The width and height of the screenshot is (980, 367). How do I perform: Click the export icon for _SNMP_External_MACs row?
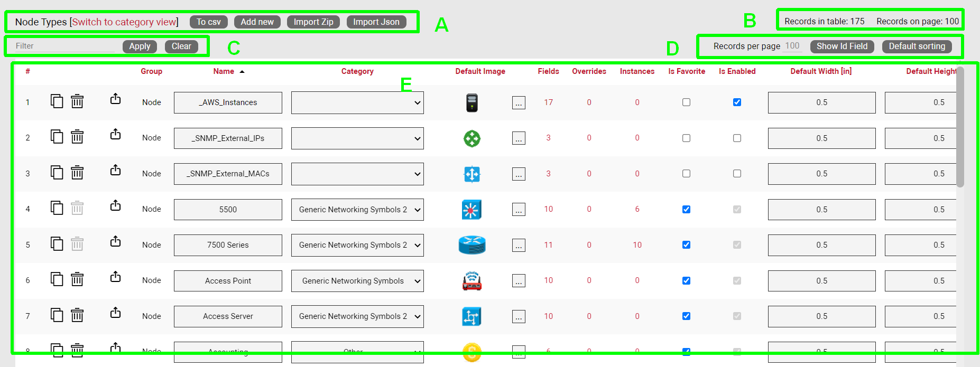pyautogui.click(x=115, y=171)
